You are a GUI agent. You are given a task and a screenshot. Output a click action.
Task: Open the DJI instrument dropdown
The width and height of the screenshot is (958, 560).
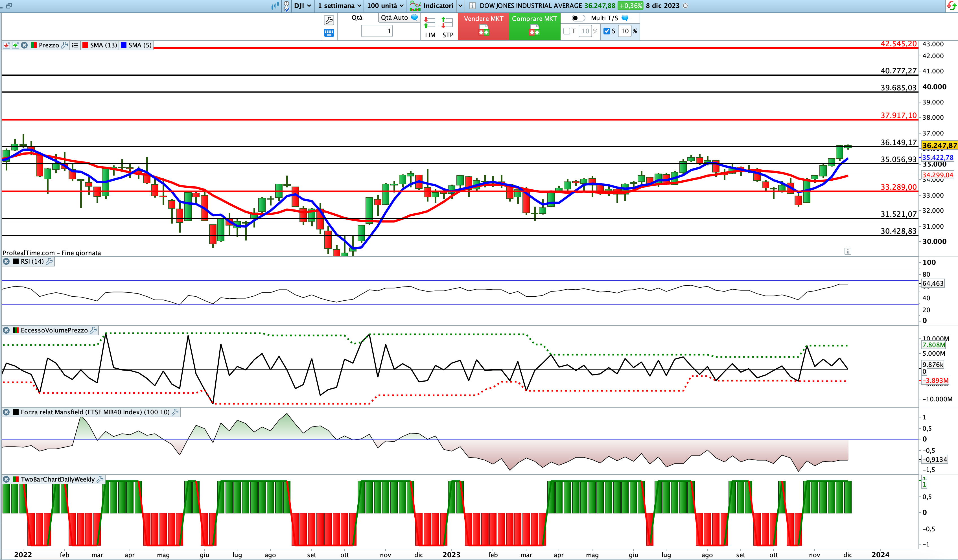tap(303, 6)
